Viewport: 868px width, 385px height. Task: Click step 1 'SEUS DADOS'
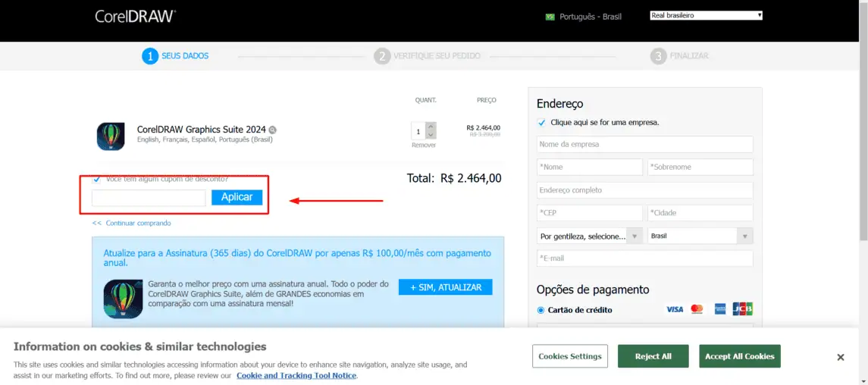[175, 56]
